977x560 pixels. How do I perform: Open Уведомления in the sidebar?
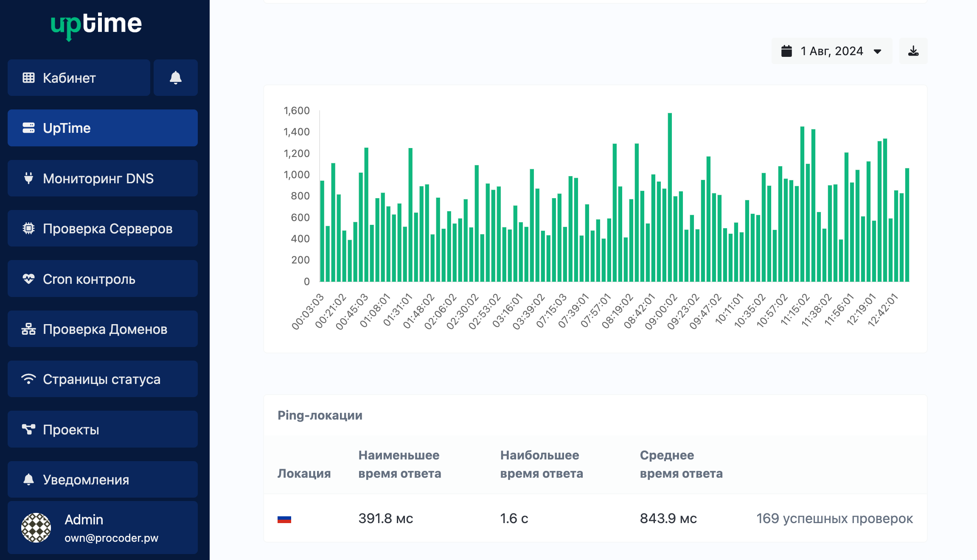coord(103,479)
